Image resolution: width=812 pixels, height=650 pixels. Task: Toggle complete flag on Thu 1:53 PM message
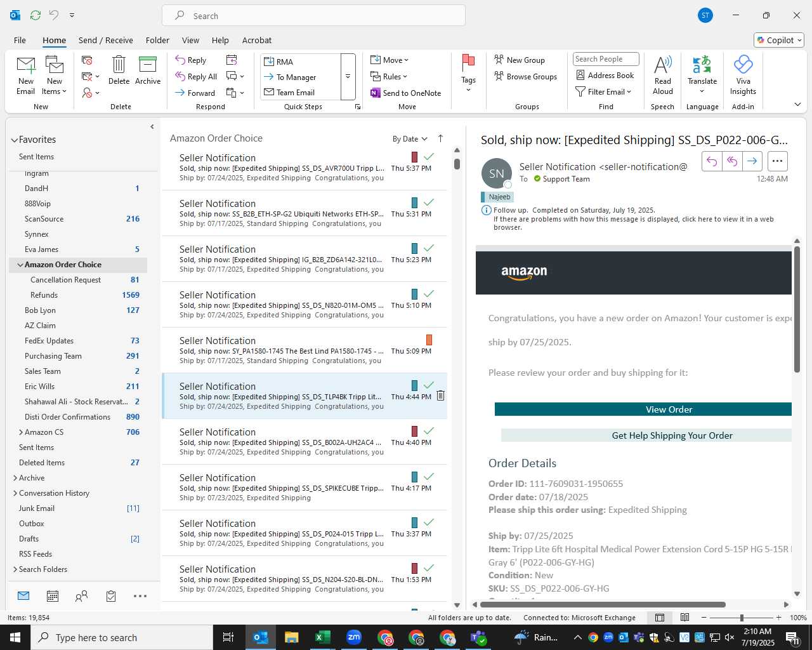tap(429, 567)
